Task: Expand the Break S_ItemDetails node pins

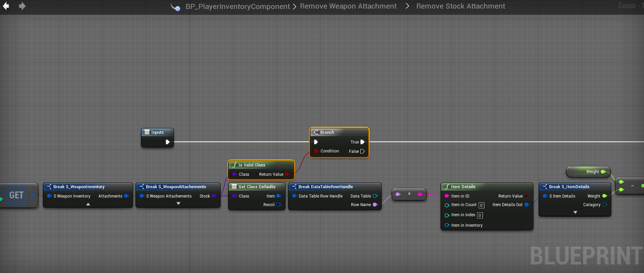Action: point(575,212)
